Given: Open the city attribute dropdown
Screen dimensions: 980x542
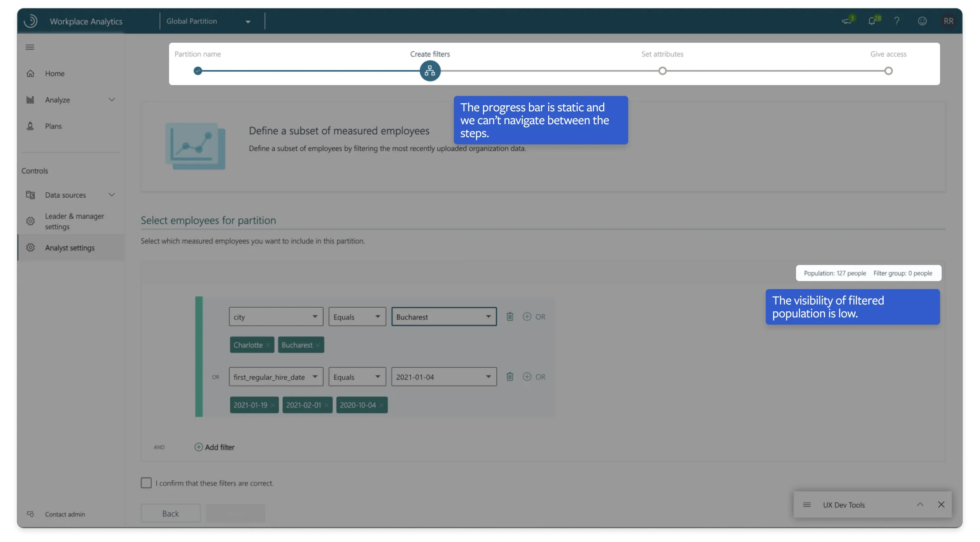Looking at the screenshot, I should (x=276, y=317).
